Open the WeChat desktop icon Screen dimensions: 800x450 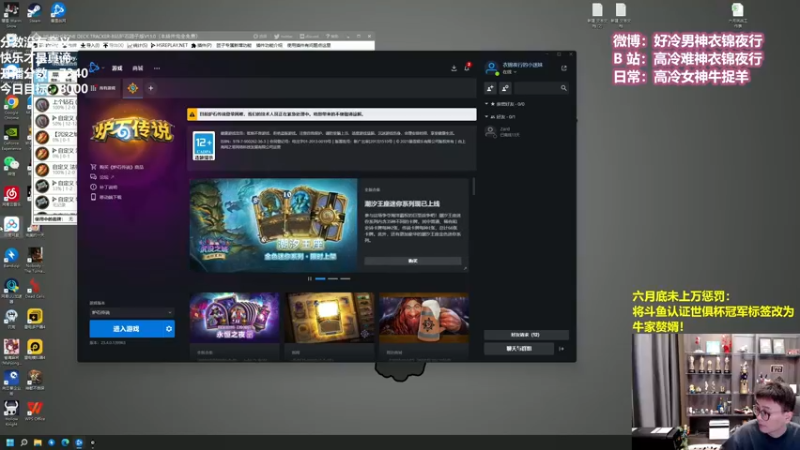11,166
